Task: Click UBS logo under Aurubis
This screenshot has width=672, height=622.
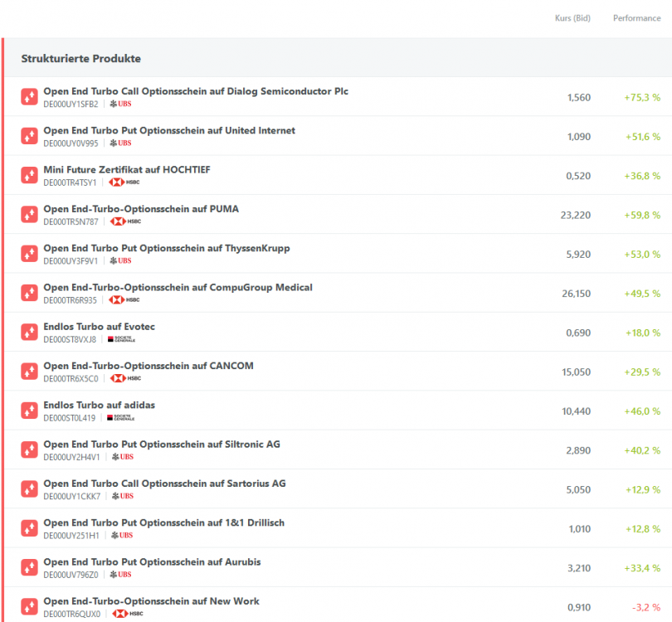Action: point(120,575)
